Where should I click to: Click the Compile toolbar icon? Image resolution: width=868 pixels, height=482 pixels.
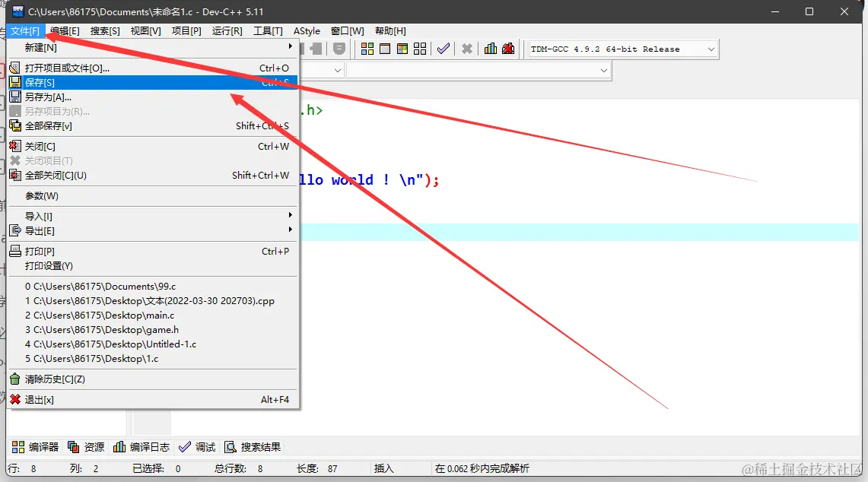[x=367, y=49]
